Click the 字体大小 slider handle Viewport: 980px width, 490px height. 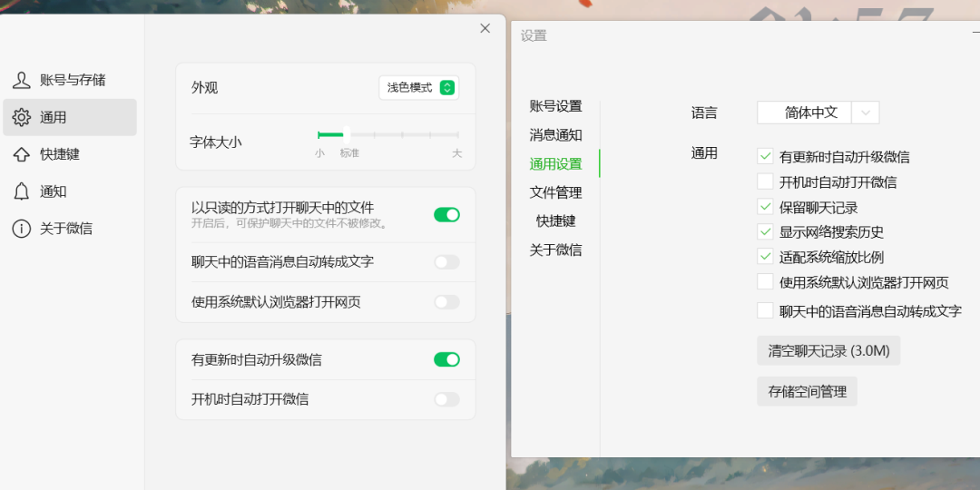coord(347,133)
